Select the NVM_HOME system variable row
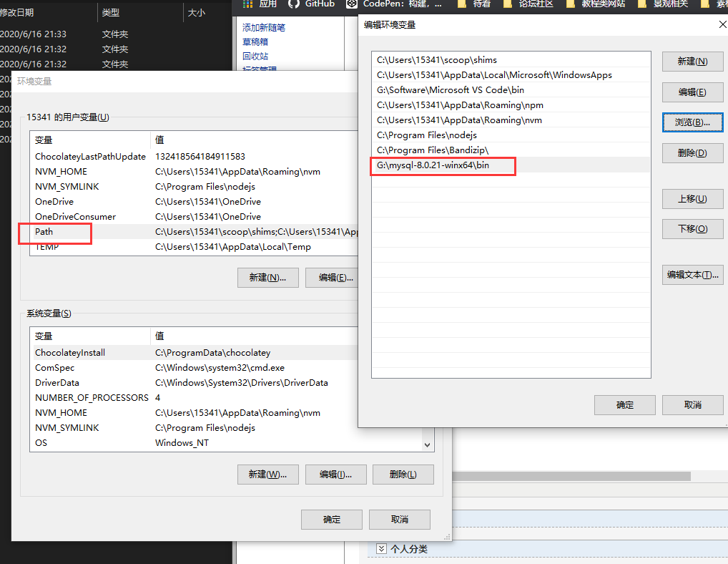This screenshot has height=564, width=728. click(x=195, y=412)
